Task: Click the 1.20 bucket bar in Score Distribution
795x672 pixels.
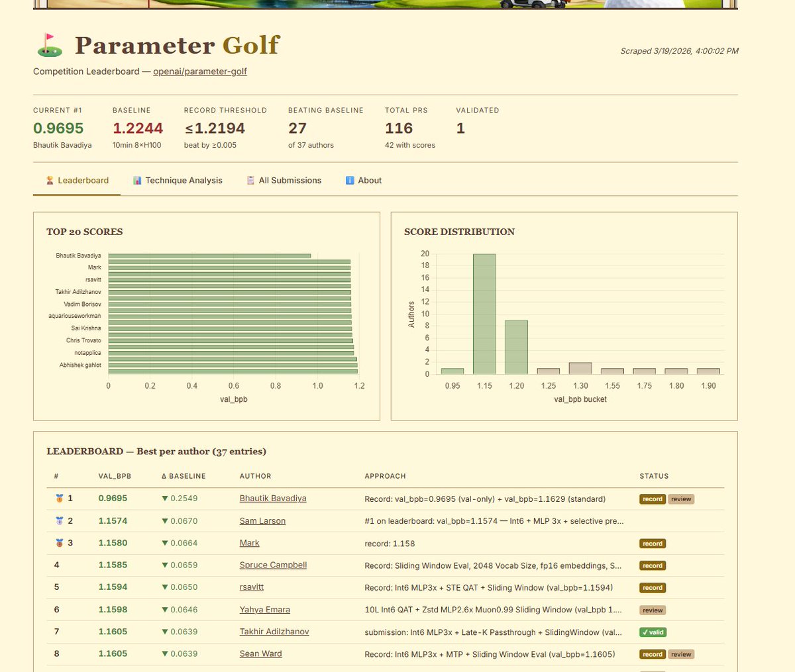Action: 516,347
